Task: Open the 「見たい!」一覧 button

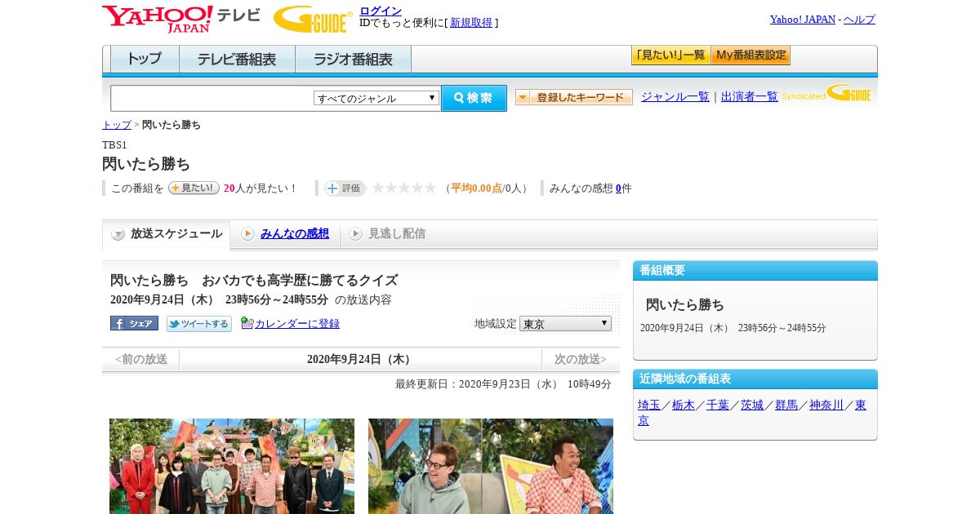Action: 670,55
